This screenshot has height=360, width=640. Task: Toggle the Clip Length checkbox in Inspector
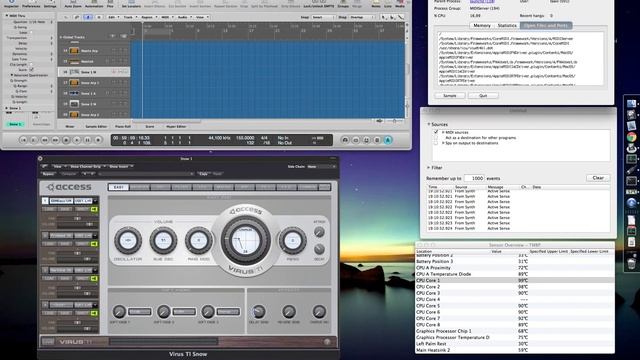tap(31, 64)
